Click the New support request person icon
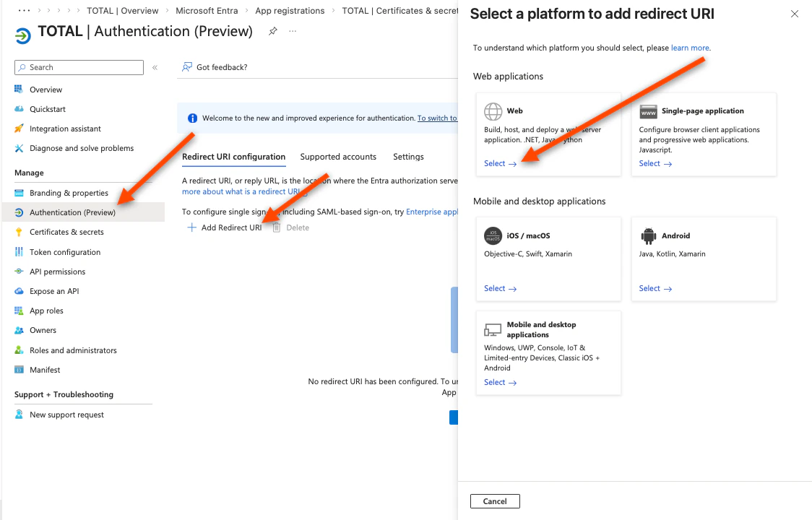Viewport: 812px width, 520px height. point(19,415)
